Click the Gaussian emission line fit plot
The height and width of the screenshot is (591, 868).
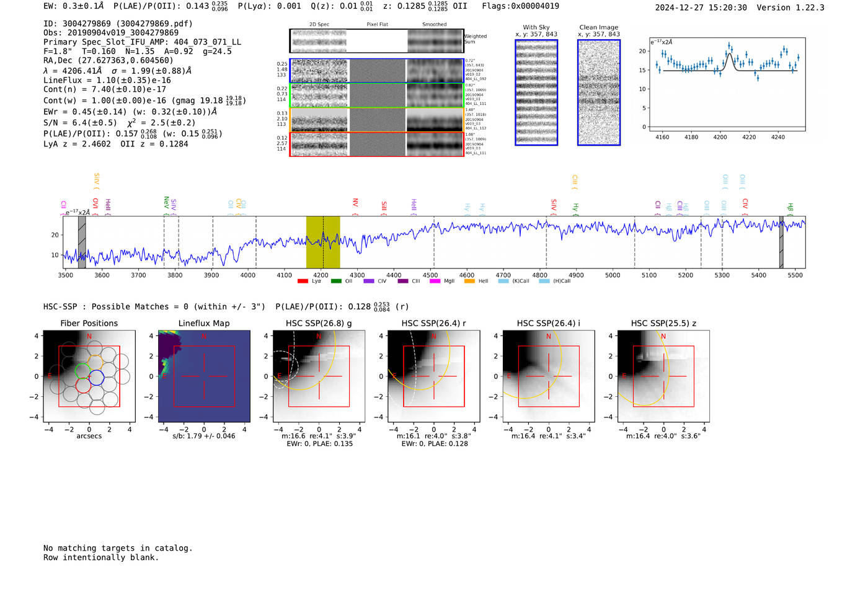click(x=727, y=84)
